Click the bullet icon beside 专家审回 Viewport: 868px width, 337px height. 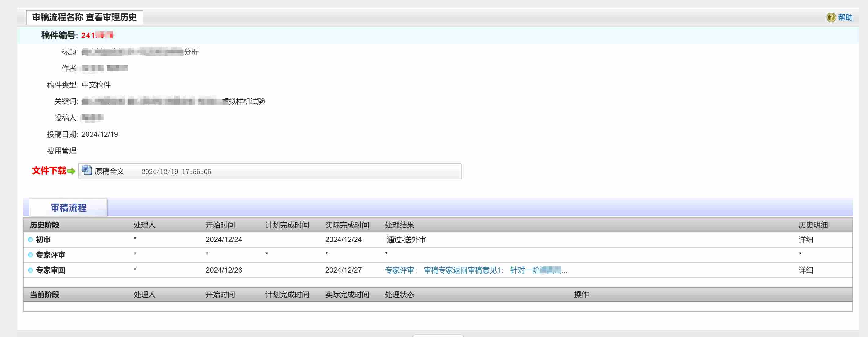(31, 270)
